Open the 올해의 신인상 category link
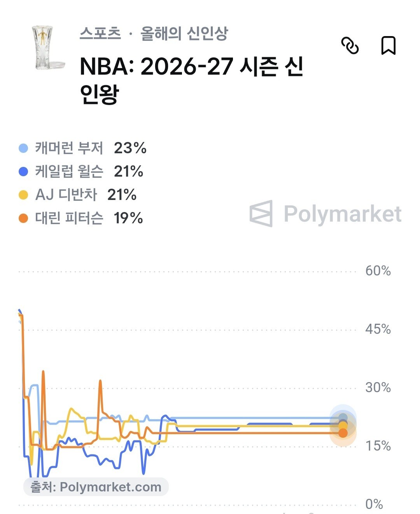 pos(184,33)
